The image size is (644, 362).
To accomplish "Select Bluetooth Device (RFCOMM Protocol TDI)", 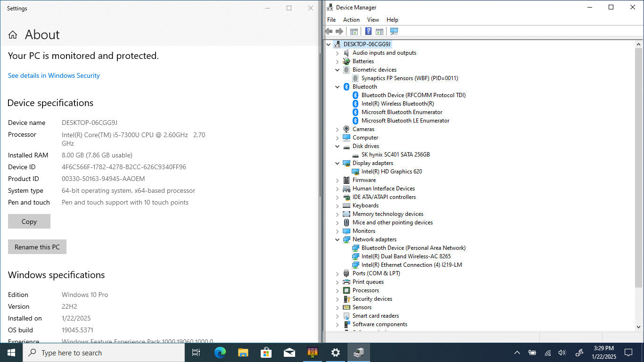I will (413, 95).
